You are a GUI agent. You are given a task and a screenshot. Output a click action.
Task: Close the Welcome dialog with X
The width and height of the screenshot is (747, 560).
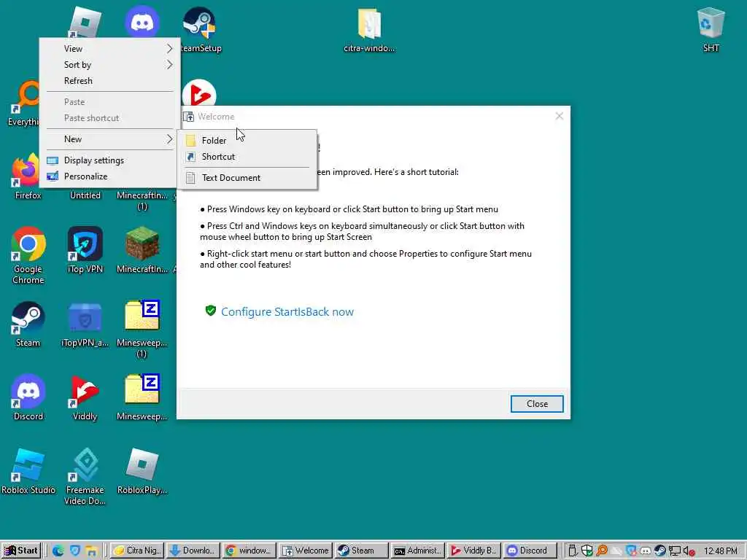(x=560, y=116)
